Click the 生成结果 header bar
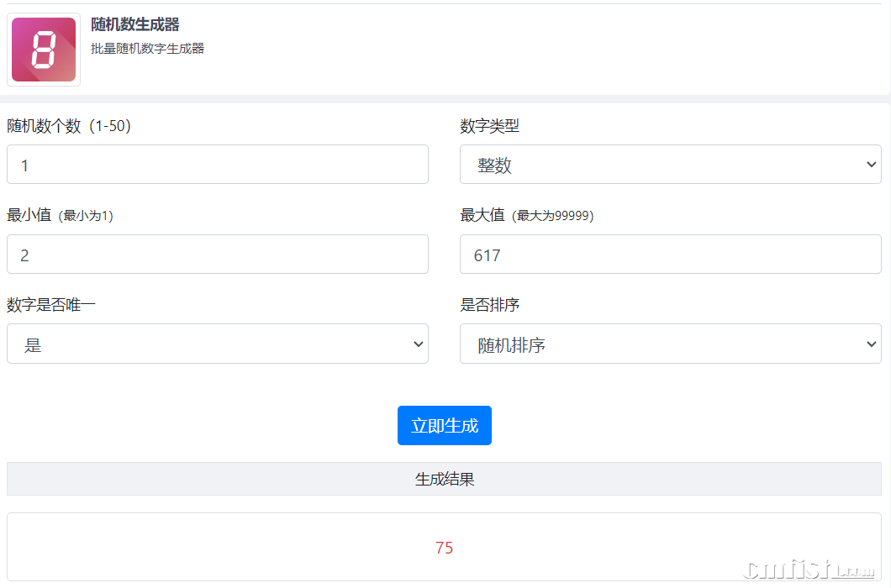Viewport: 891px width, 588px height. [444, 479]
